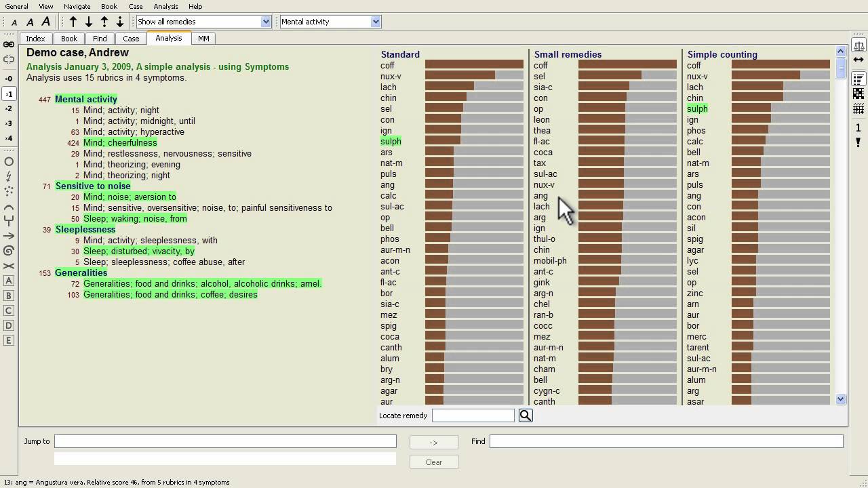Set symptom weight to x4
Screen dimensions: 868x488
(x=9, y=138)
